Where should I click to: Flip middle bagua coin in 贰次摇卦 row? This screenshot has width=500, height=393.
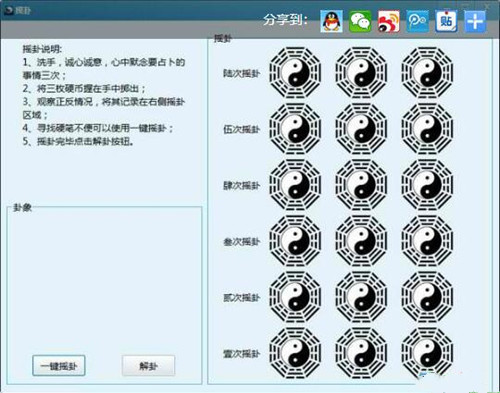point(361,297)
